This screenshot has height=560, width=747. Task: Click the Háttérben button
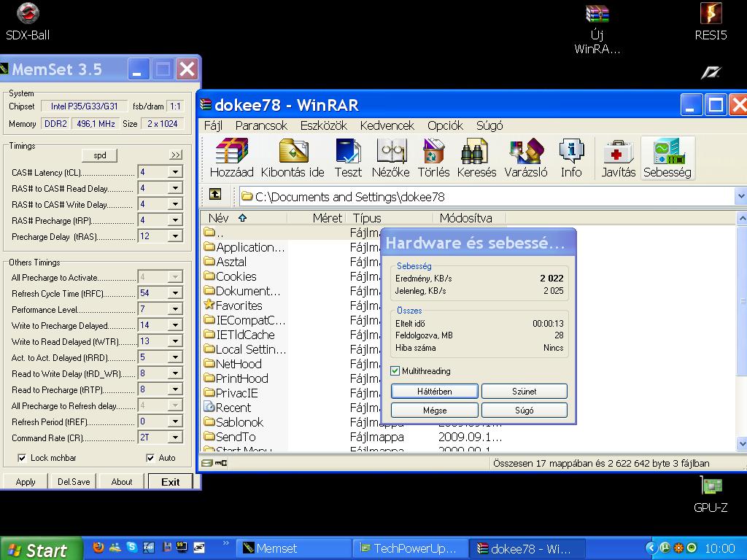(x=435, y=392)
